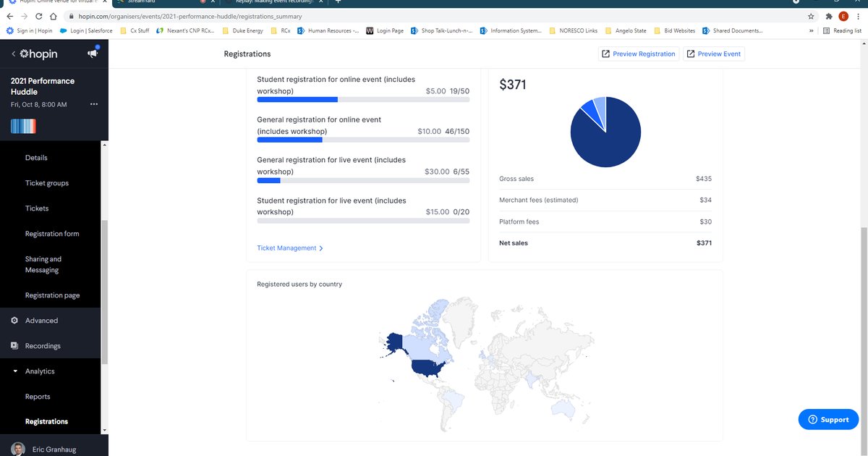The height and width of the screenshot is (456, 868).
Task: Click the Preview Registration button
Action: coord(639,54)
